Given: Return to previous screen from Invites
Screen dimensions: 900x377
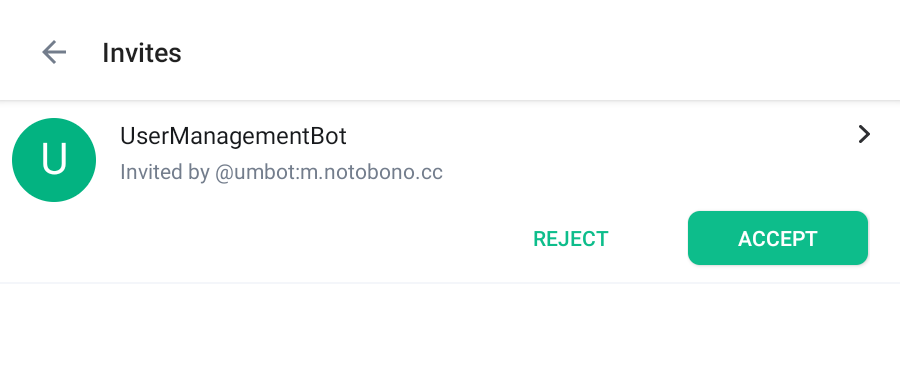Looking at the screenshot, I should click(x=54, y=52).
